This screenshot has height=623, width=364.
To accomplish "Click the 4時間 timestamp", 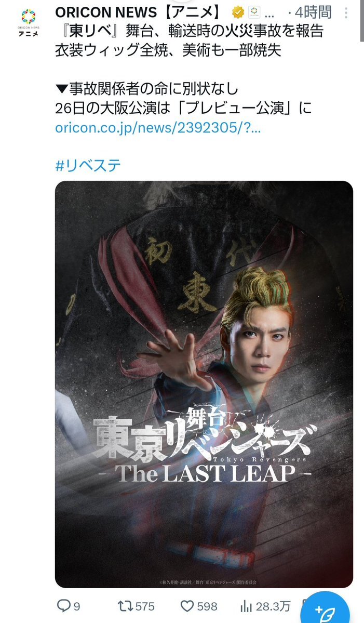I will pyautogui.click(x=313, y=12).
